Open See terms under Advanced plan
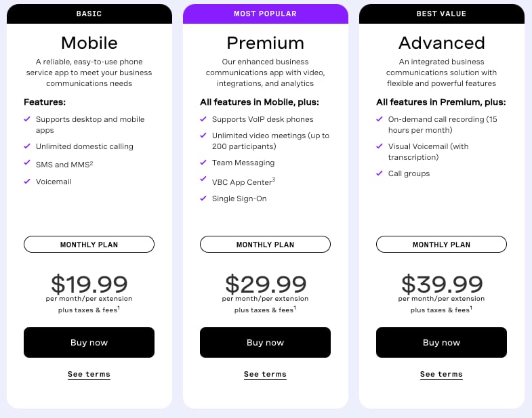Screen dimensions: 532x418 pyautogui.click(x=441, y=374)
